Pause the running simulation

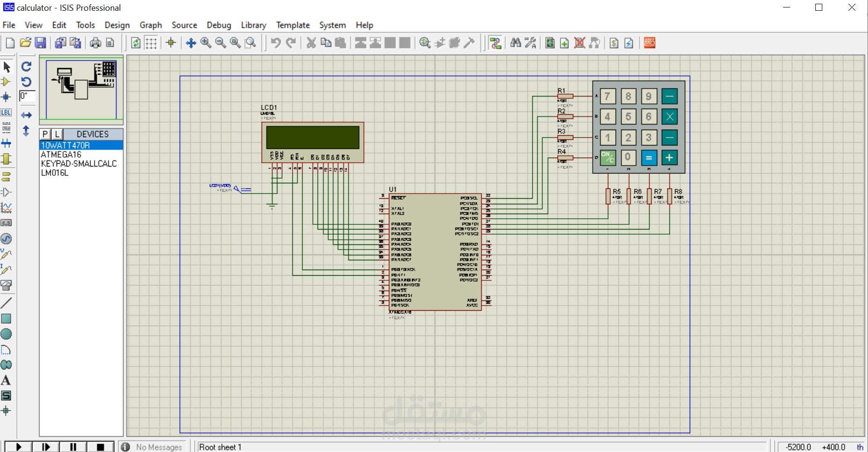click(x=73, y=446)
